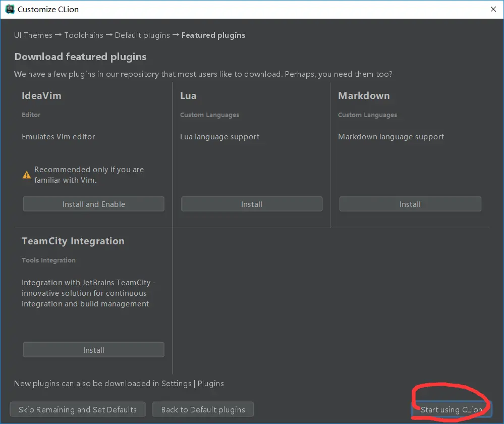Click the 'Customize CLion' window title
The width and height of the screenshot is (504, 424).
point(48,9)
